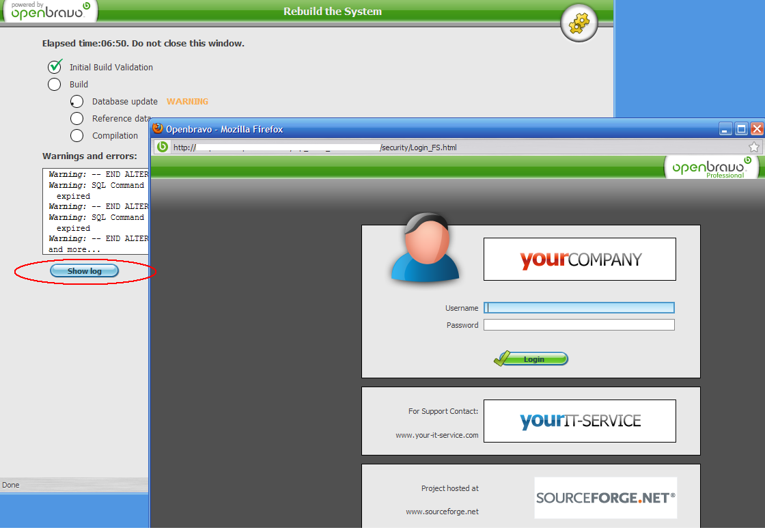Image resolution: width=765 pixels, height=532 pixels.
Task: Click the 'Database update' label
Action: click(x=125, y=102)
